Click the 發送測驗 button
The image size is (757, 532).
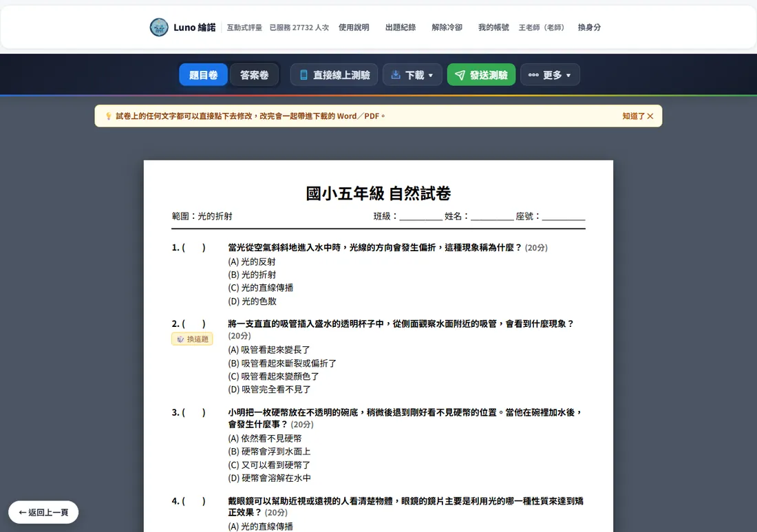click(481, 75)
